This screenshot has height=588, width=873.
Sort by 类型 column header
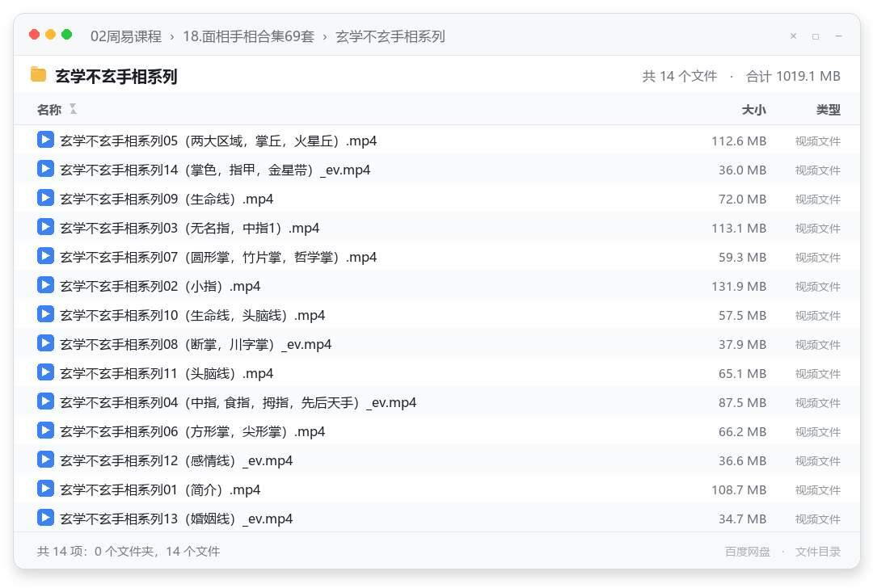click(829, 110)
